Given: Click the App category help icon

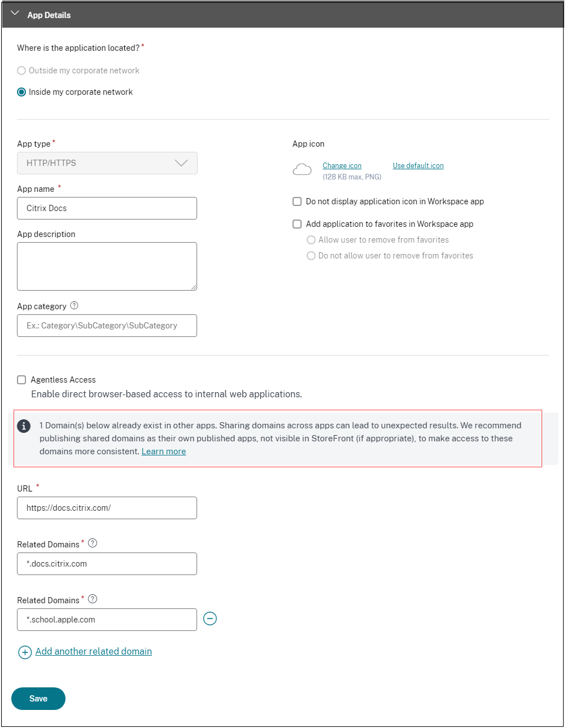Looking at the screenshot, I should [x=74, y=306].
